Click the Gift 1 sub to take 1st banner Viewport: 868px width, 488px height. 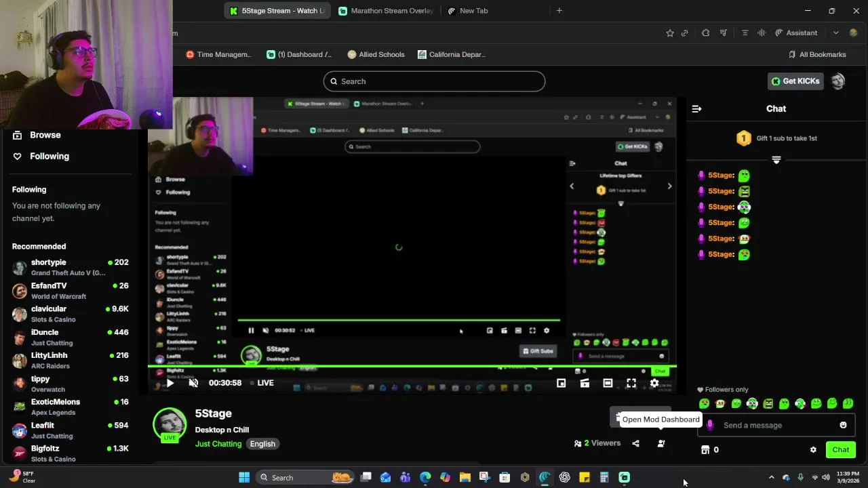pyautogui.click(x=776, y=138)
